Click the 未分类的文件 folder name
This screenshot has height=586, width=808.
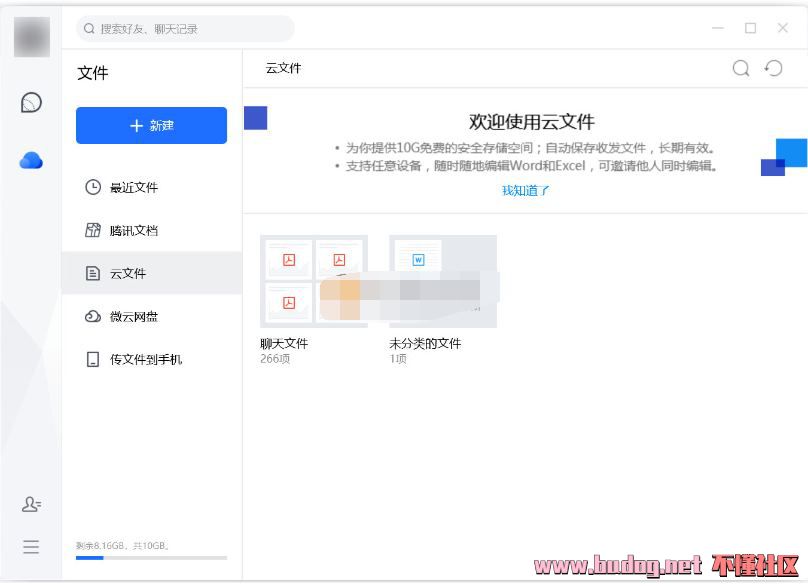[x=425, y=343]
